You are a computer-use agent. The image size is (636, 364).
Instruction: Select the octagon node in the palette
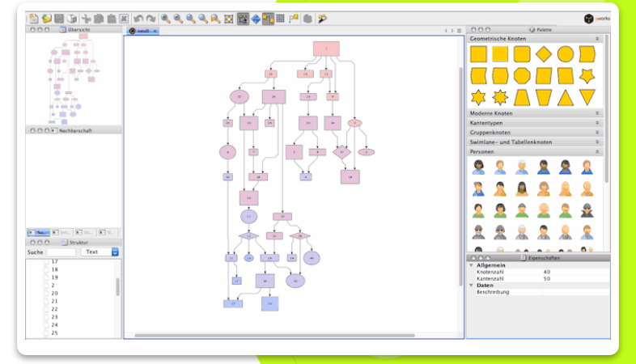click(522, 76)
